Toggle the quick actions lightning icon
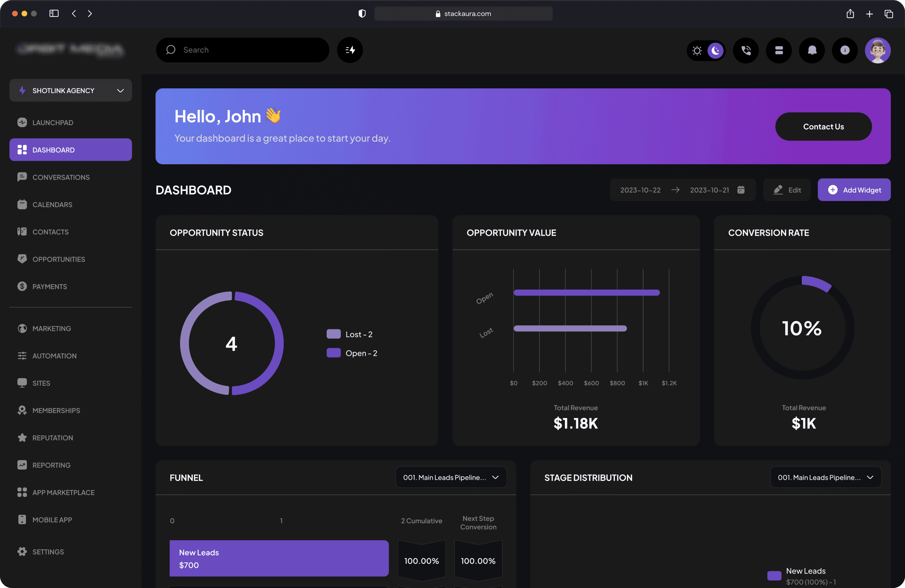The height and width of the screenshot is (588, 905). tap(349, 50)
